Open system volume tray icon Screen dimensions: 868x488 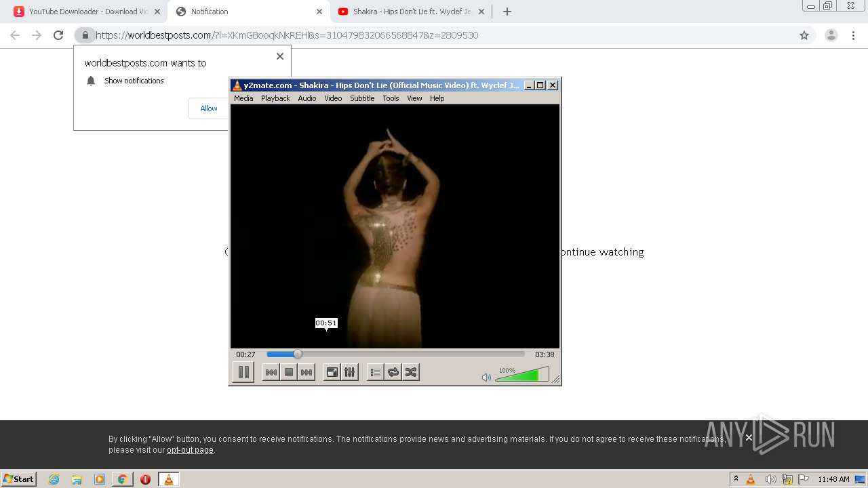(x=770, y=479)
